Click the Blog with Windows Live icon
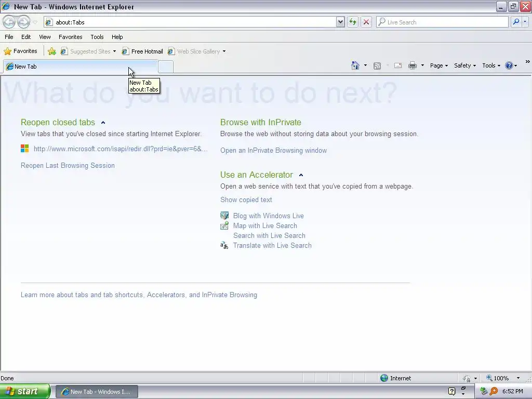The height and width of the screenshot is (399, 532). click(x=224, y=216)
